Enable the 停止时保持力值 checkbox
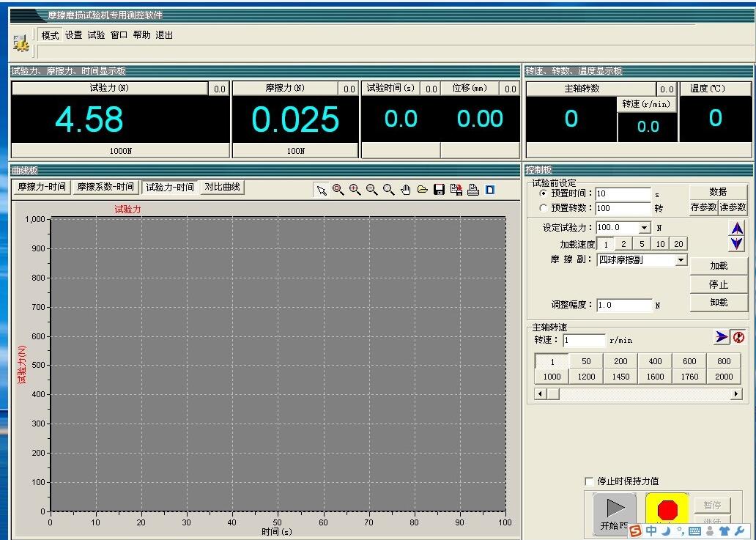Image resolution: width=756 pixels, height=540 pixels. [590, 481]
